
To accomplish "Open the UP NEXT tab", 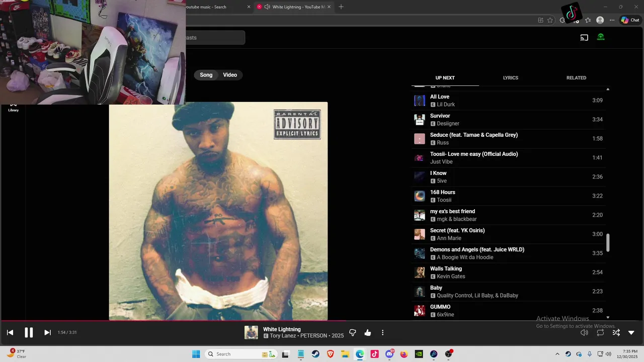I will click(x=445, y=78).
